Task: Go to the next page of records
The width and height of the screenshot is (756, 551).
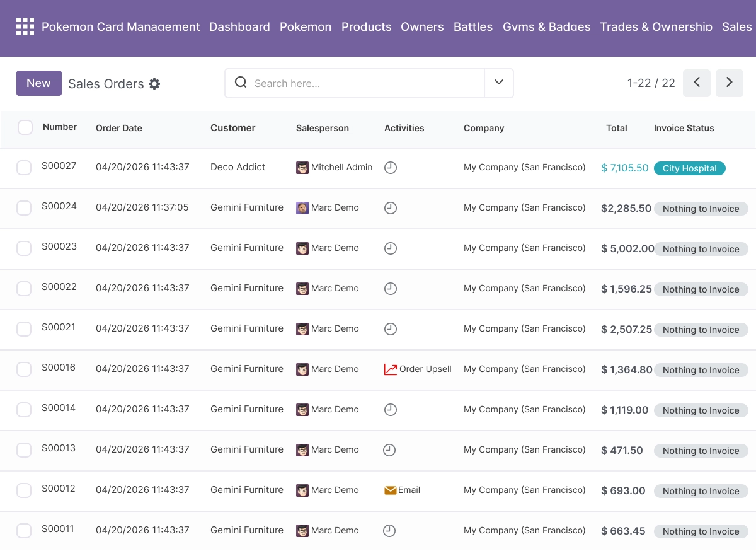Action: pos(730,83)
